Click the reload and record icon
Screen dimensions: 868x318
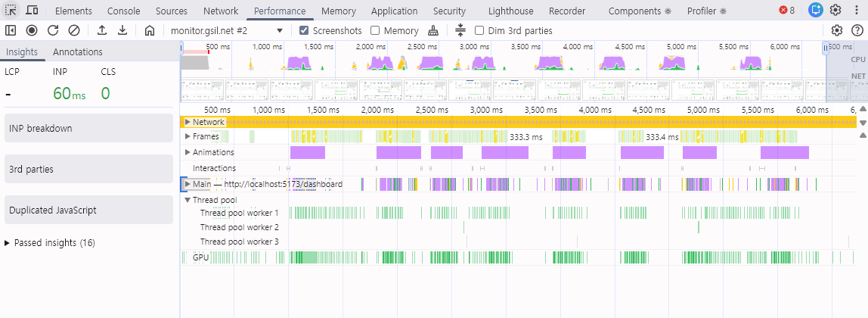click(x=53, y=30)
